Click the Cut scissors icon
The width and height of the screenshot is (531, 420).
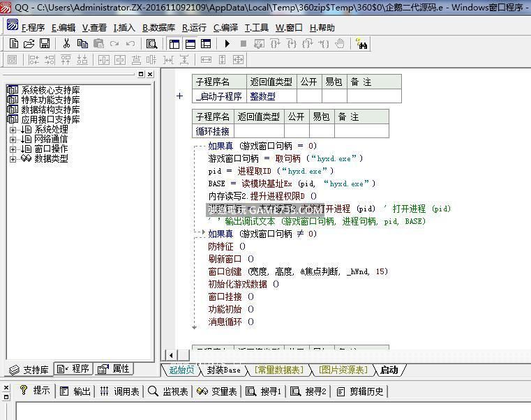point(66,43)
